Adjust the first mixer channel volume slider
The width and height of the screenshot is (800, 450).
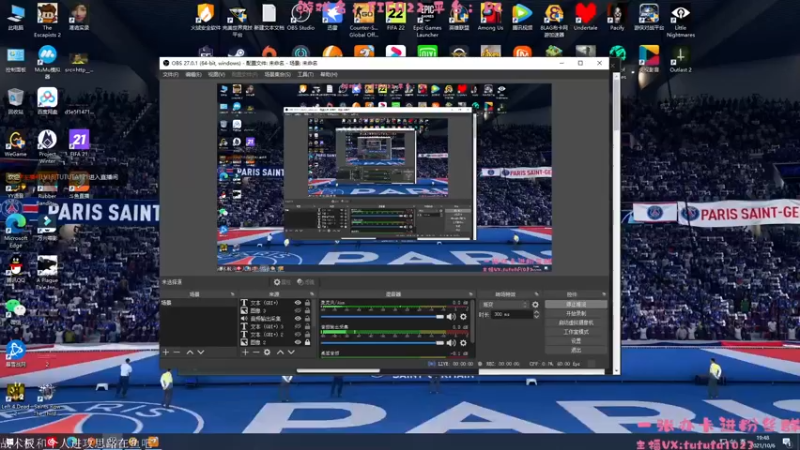(x=382, y=317)
